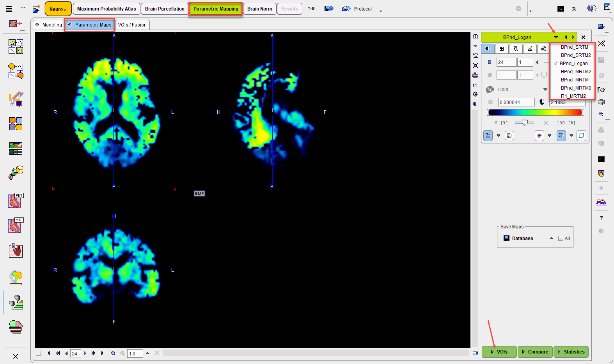Open the R console icon
Image resolution: width=614 pixels, height=364 pixels.
click(574, 9)
